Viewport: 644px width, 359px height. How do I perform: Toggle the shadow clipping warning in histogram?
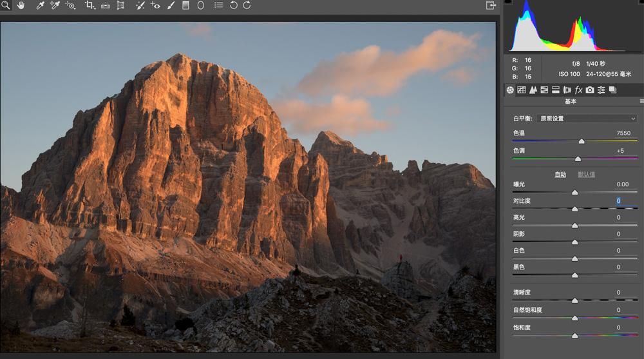click(508, 2)
